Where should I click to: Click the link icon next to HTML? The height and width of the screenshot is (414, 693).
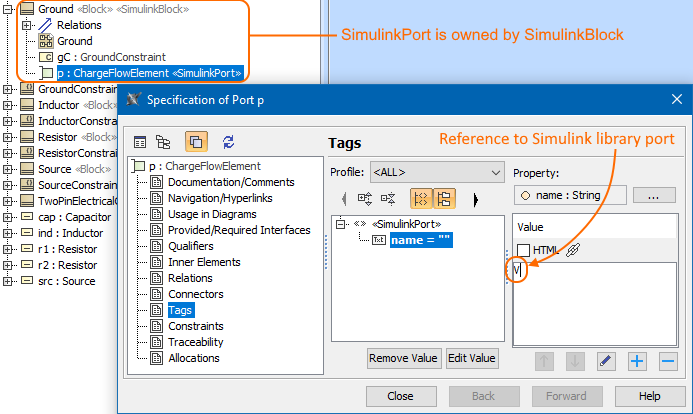573,250
